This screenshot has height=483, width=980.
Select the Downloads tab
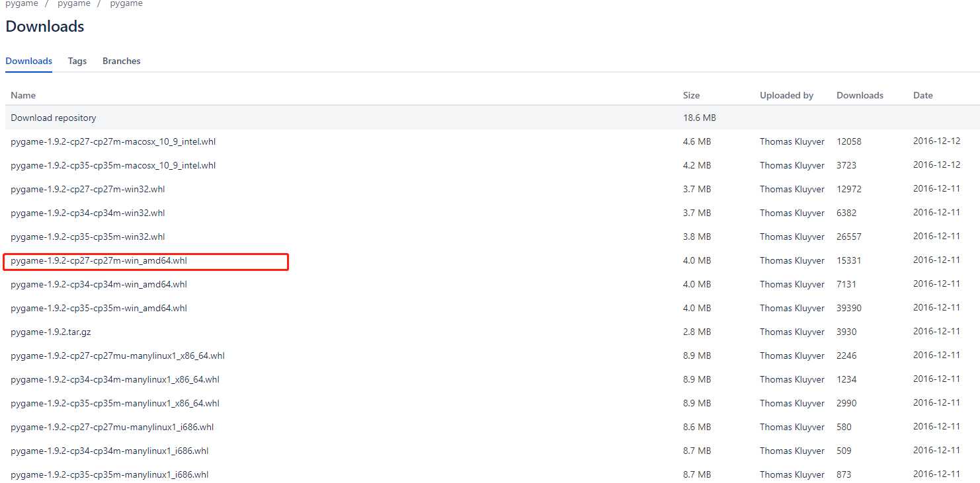pyautogui.click(x=28, y=61)
